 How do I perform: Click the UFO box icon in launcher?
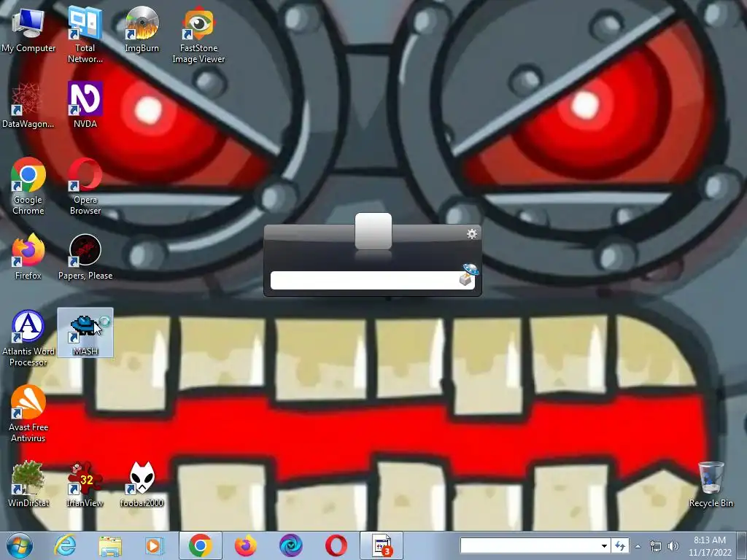tap(468, 274)
